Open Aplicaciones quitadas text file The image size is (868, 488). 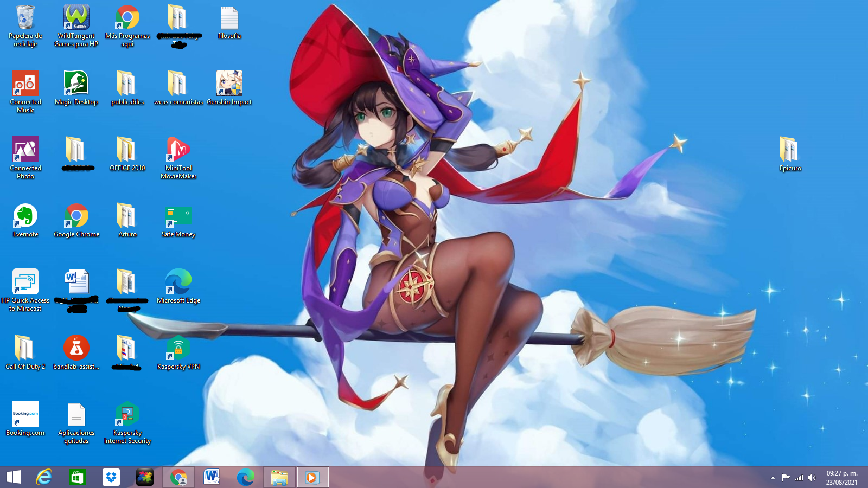76,422
